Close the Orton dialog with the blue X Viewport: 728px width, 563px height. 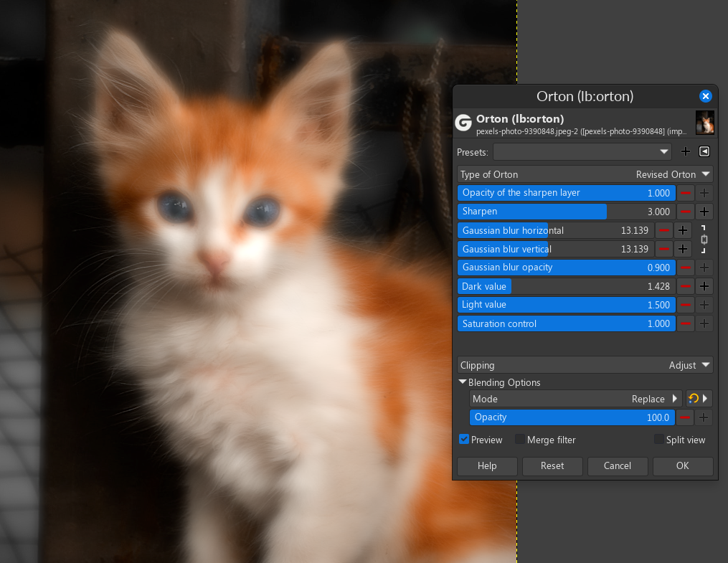click(x=705, y=96)
